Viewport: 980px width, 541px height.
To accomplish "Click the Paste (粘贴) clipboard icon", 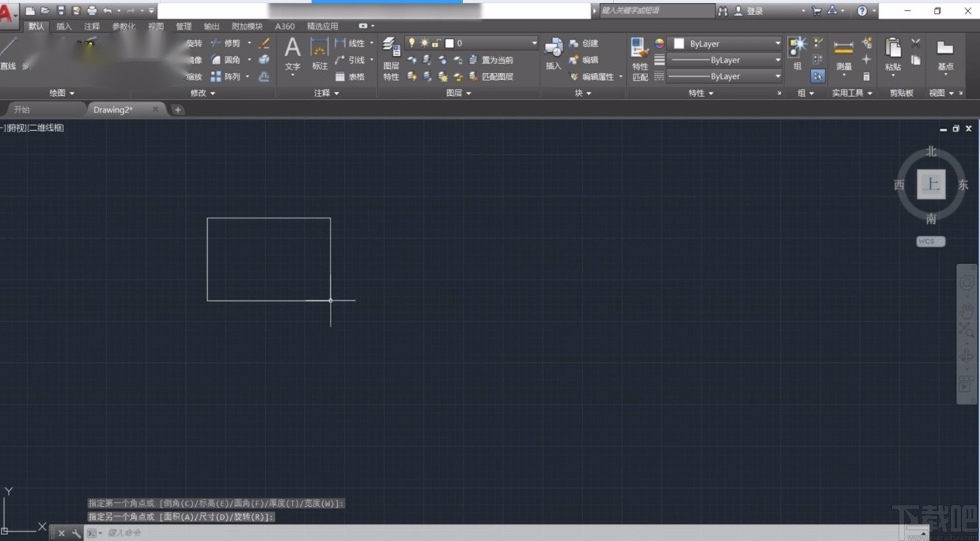I will click(893, 54).
